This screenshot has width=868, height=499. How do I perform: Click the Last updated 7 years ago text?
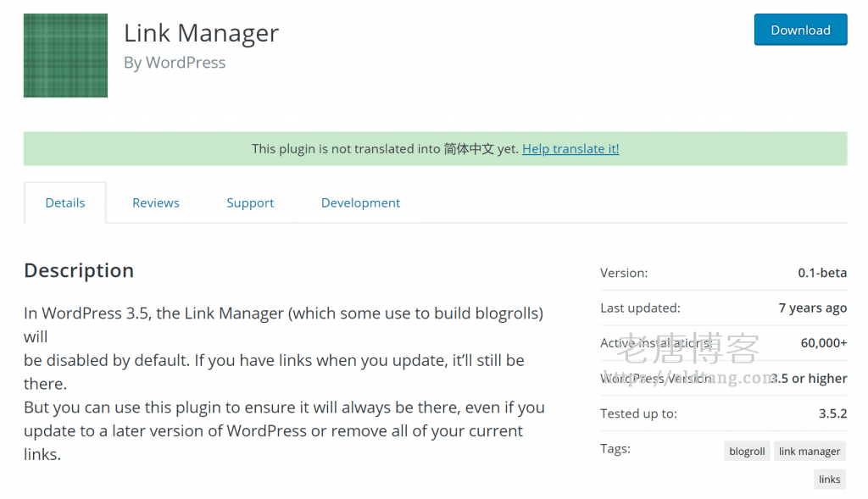[x=812, y=308]
